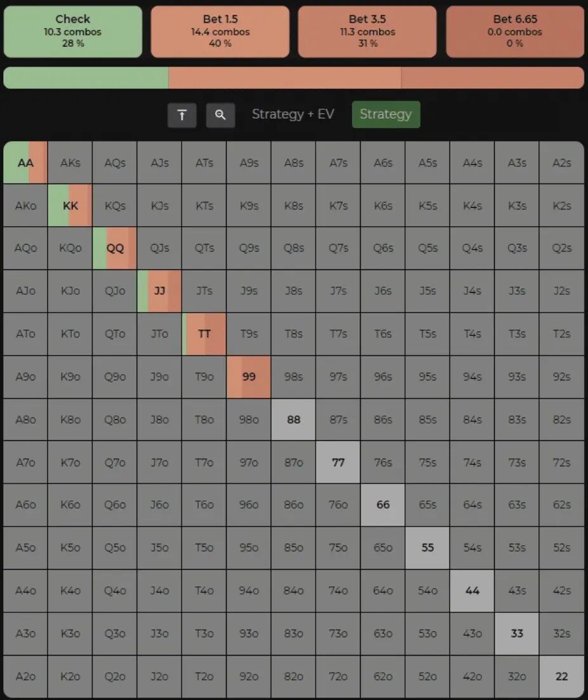588x700 pixels.
Task: Switch to Strategy + EV view
Action: [x=293, y=114]
